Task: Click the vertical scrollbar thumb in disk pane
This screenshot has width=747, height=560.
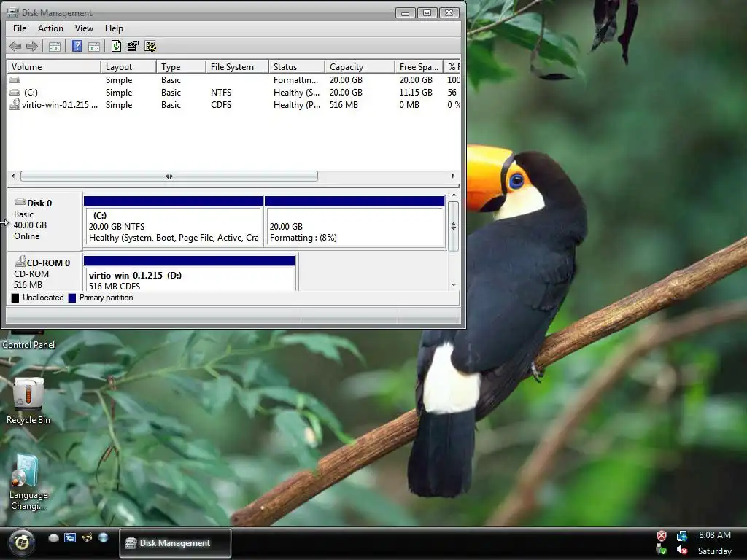Action: (x=454, y=226)
